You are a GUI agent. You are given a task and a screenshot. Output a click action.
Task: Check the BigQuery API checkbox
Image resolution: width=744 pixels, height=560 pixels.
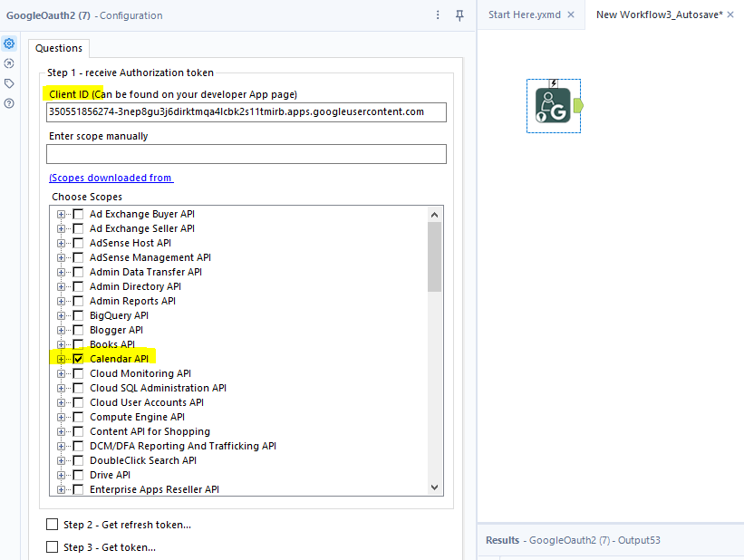(x=78, y=315)
